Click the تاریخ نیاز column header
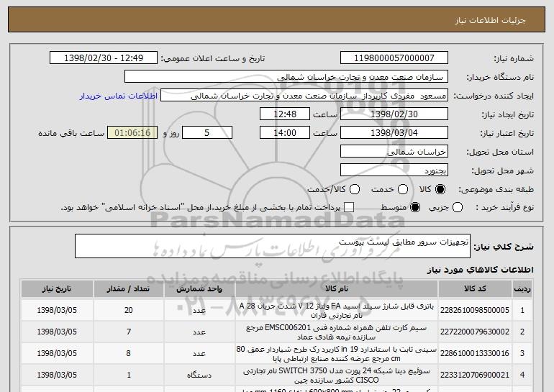Screen dimensions: 554x392 [57, 289]
